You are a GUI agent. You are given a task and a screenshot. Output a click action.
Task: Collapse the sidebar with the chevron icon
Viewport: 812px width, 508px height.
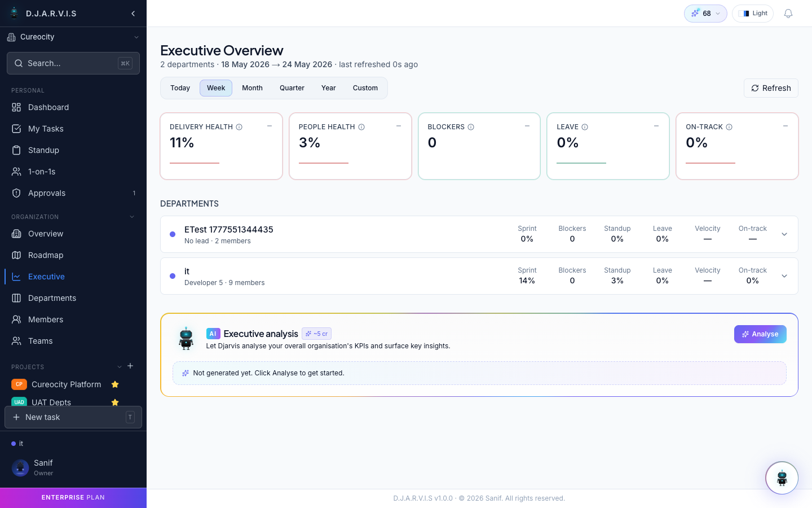point(133,14)
